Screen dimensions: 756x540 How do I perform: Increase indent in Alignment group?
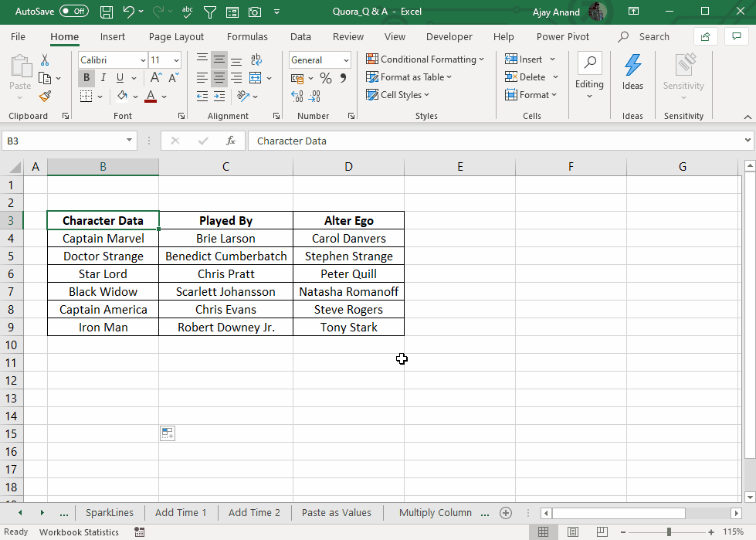coord(219,96)
